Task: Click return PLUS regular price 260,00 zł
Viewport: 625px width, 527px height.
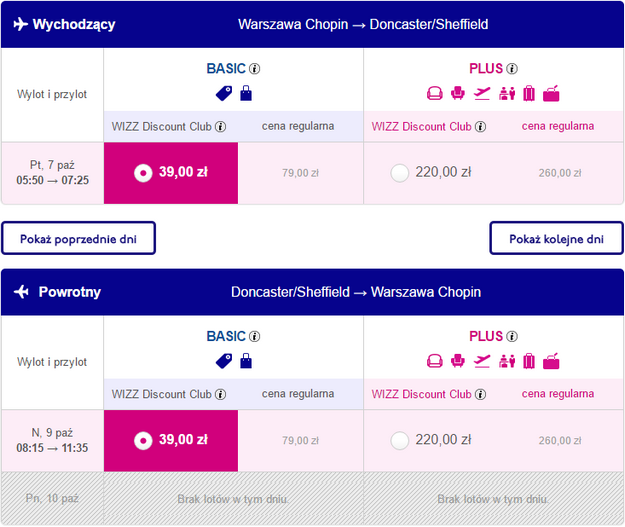Action: point(560,440)
